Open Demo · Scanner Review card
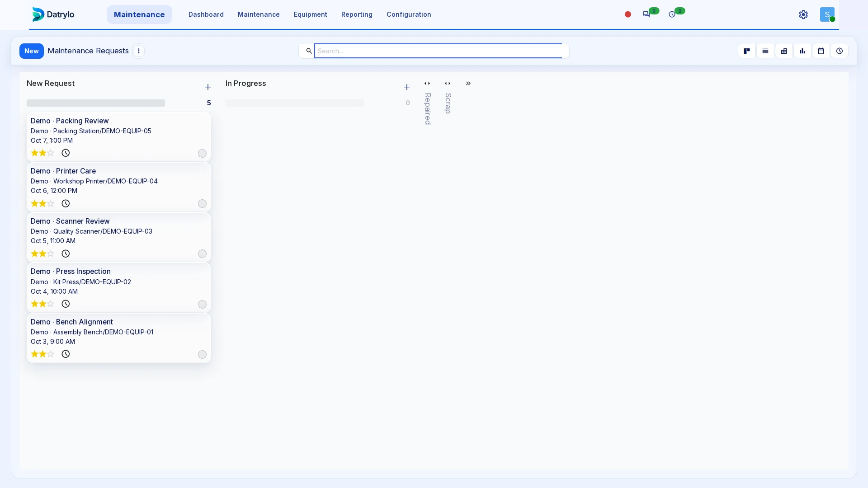This screenshot has width=868, height=488. point(119,237)
